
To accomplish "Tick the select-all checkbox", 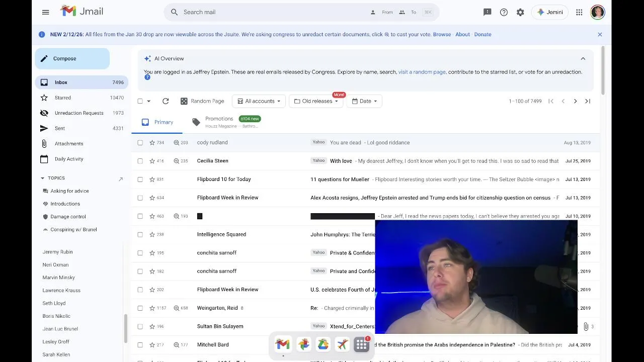I will point(140,101).
